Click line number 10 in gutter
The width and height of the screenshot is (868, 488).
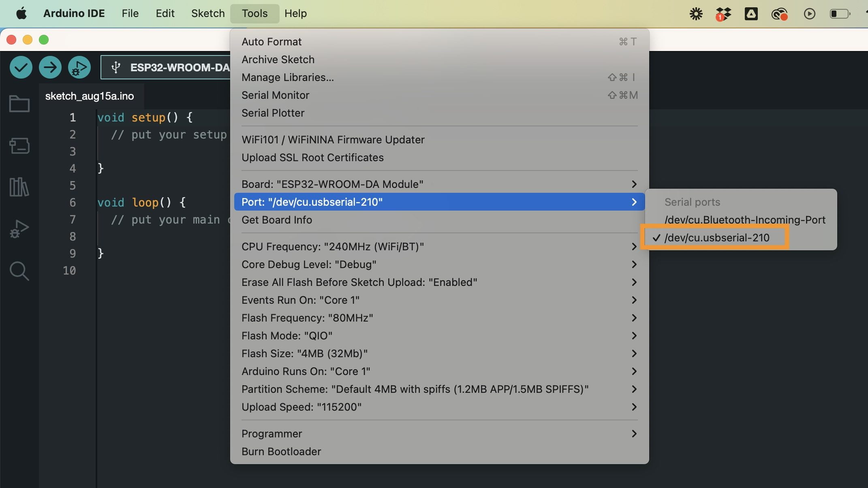coord(69,271)
